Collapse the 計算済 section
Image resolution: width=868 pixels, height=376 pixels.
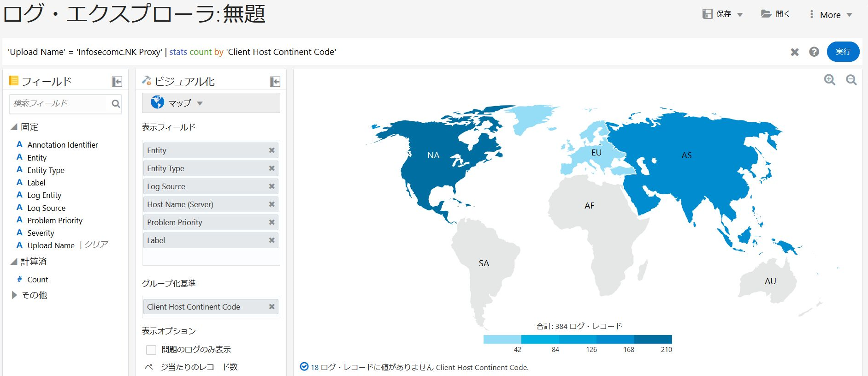coord(14,262)
